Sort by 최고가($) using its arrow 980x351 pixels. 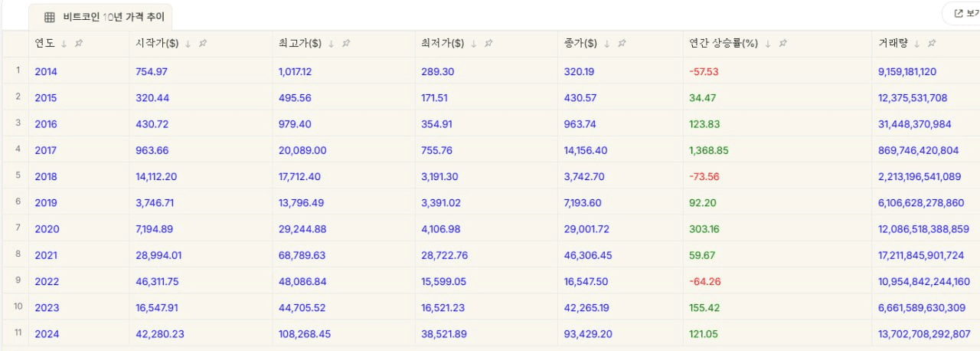332,44
